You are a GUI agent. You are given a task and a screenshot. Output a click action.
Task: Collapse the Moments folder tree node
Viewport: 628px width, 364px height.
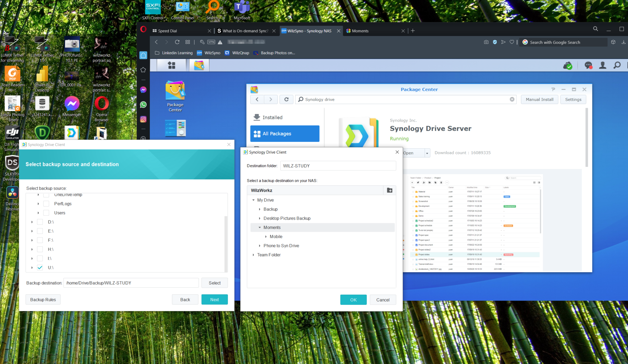coord(260,227)
